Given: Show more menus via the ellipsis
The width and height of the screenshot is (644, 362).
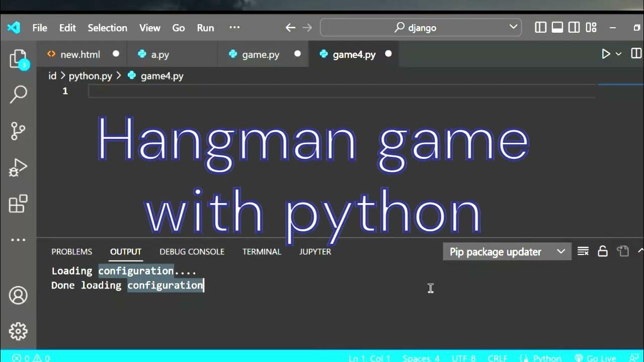Looking at the screenshot, I should pyautogui.click(x=234, y=28).
